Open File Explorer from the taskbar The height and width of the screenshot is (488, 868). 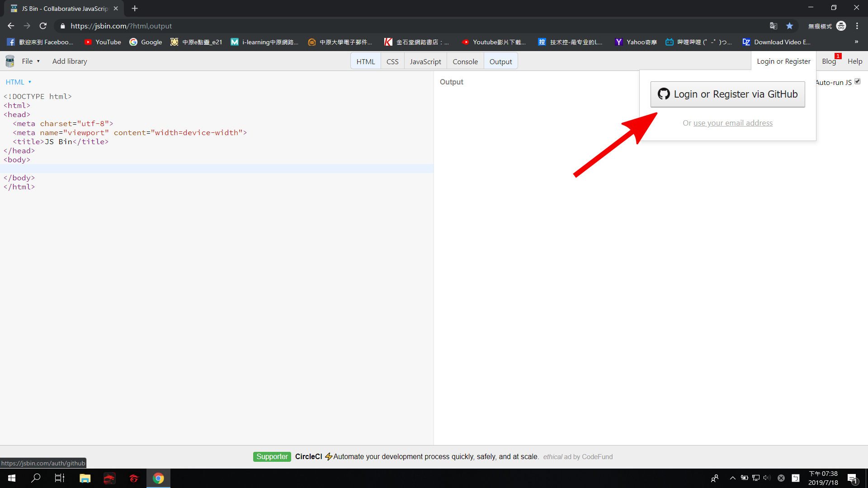tap(85, 478)
